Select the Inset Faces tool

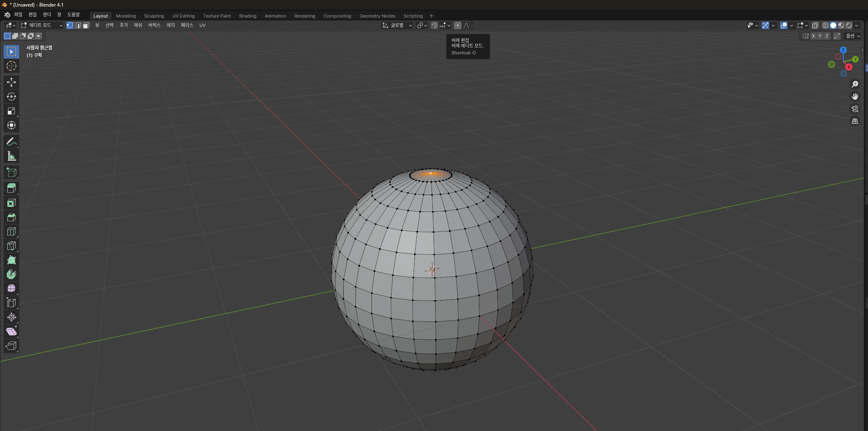[11, 203]
